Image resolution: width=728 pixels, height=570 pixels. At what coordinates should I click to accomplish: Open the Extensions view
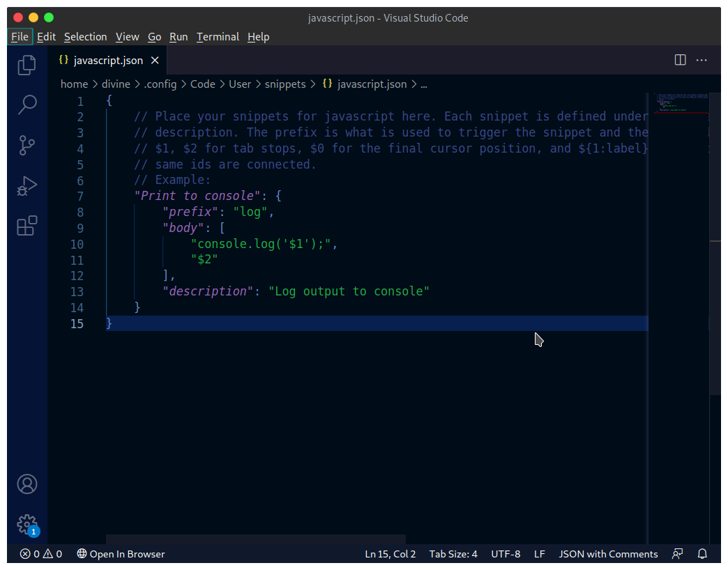tap(27, 226)
